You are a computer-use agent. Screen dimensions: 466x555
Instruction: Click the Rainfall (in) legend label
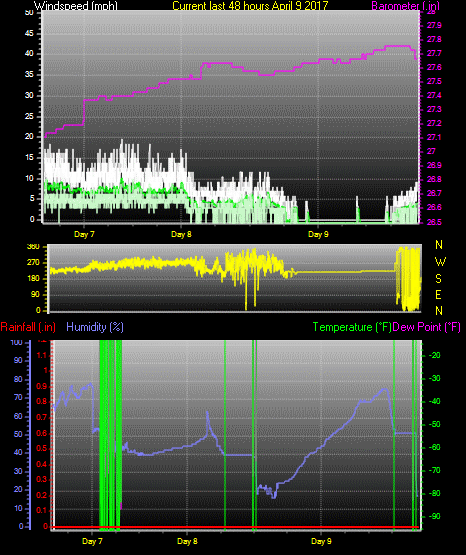click(x=28, y=327)
